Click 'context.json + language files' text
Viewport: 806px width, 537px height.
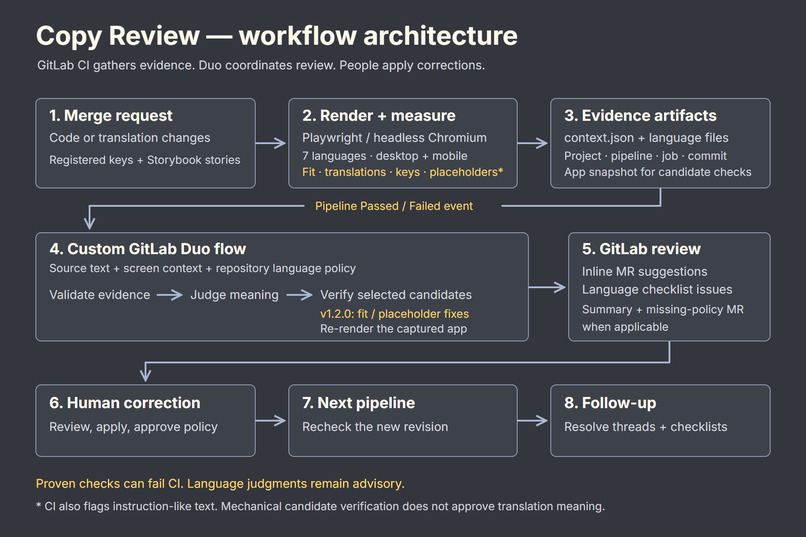pyautogui.click(x=646, y=138)
